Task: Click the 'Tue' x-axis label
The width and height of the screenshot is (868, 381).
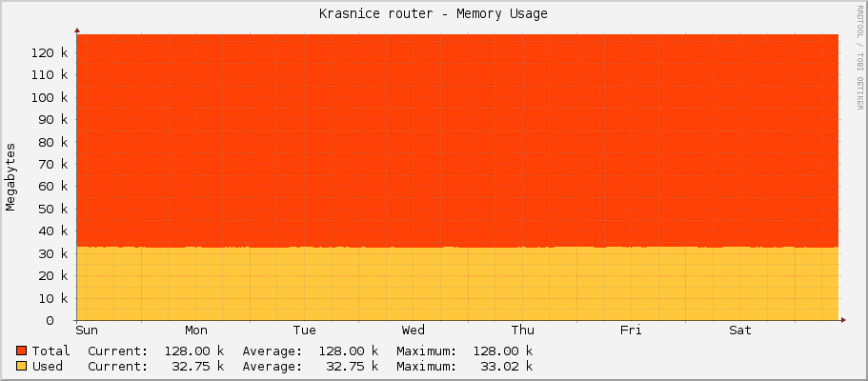Action: pyautogui.click(x=305, y=331)
